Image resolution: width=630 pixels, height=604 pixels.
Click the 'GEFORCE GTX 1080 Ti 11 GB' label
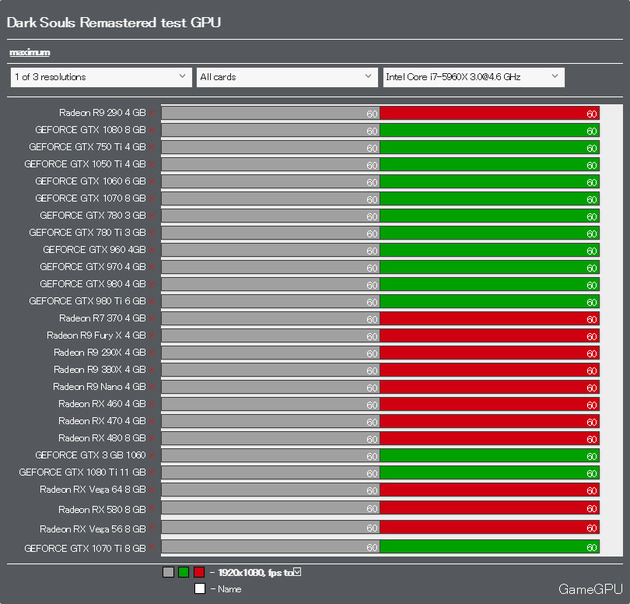point(83,473)
